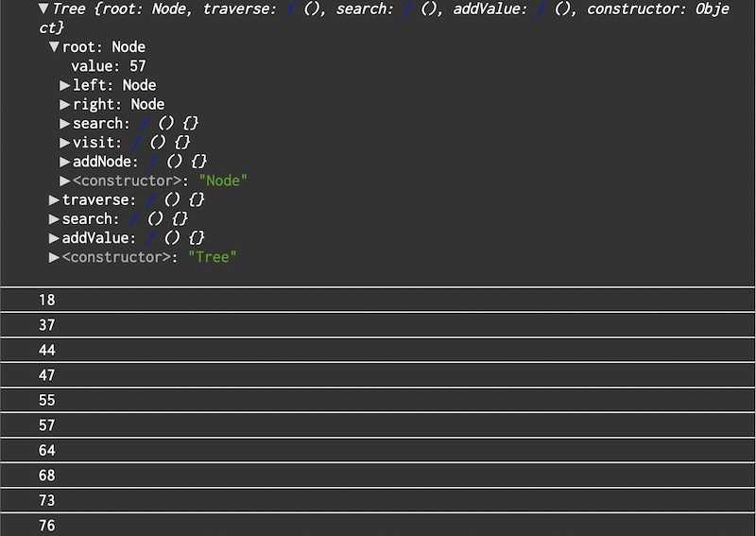Expand the right: Node property
756x536 pixels.
click(65, 105)
